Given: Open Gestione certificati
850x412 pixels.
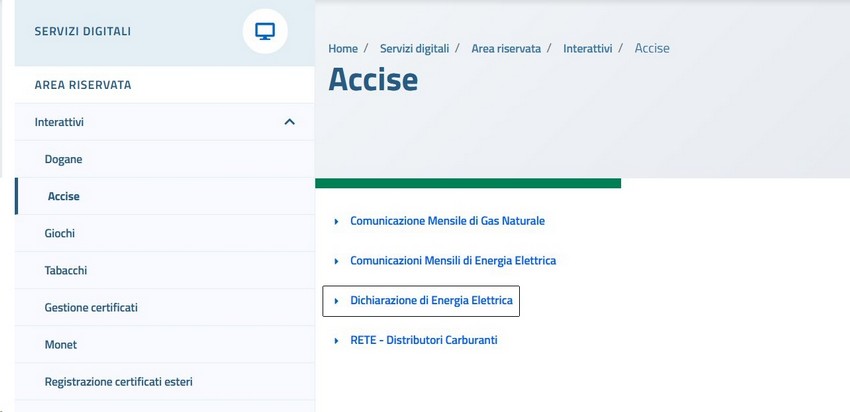Looking at the screenshot, I should (91, 307).
